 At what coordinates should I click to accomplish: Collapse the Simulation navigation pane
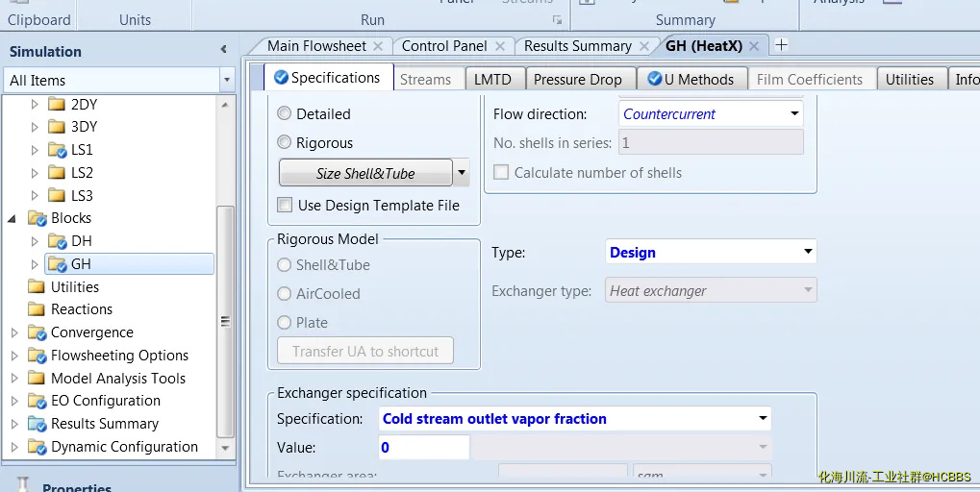(223, 50)
